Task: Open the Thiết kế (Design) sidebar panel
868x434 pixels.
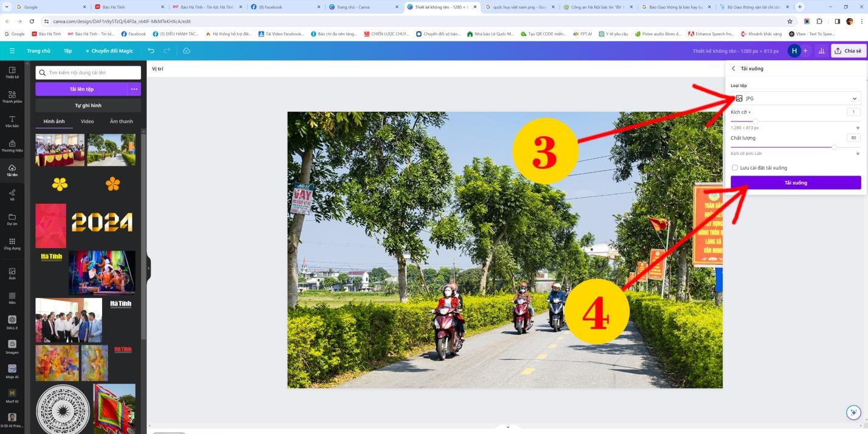Action: click(12, 72)
